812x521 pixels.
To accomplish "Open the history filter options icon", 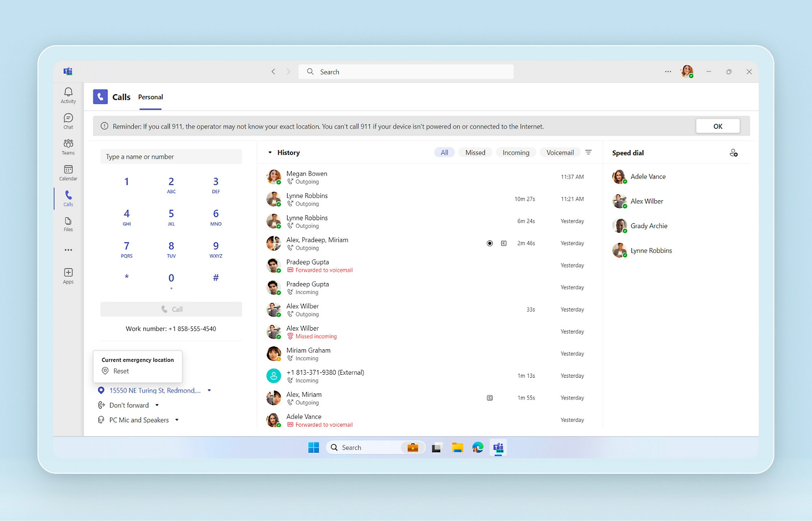I will 588,153.
